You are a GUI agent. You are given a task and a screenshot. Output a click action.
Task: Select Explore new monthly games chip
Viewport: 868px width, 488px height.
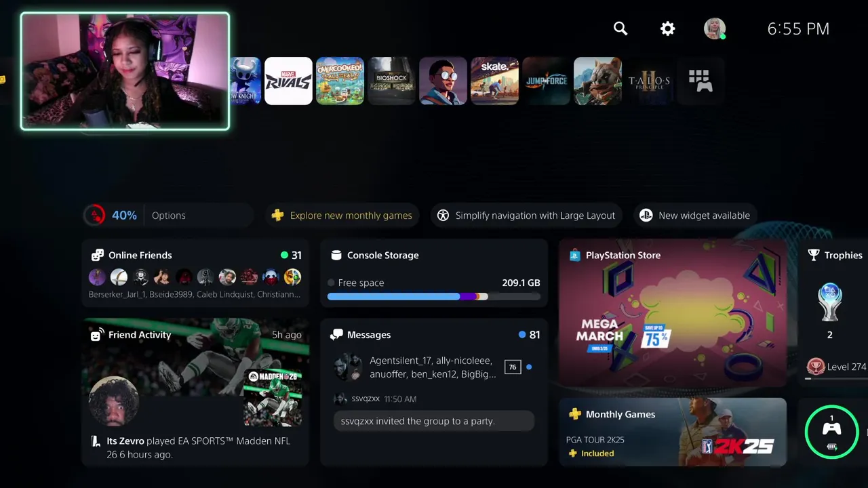(342, 216)
